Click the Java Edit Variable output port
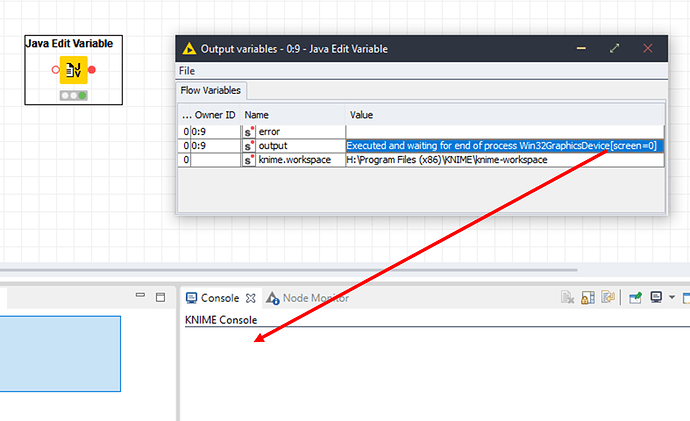The height and width of the screenshot is (421, 690). coord(92,70)
